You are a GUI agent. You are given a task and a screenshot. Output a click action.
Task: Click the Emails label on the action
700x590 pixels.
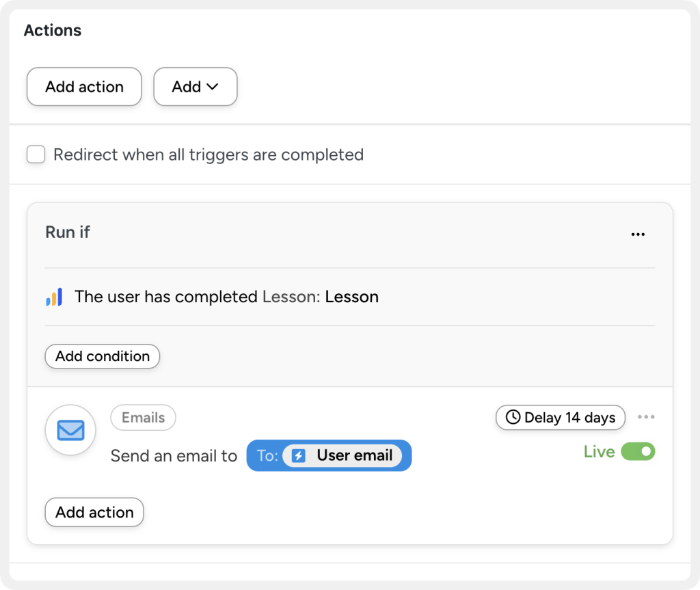coord(143,417)
